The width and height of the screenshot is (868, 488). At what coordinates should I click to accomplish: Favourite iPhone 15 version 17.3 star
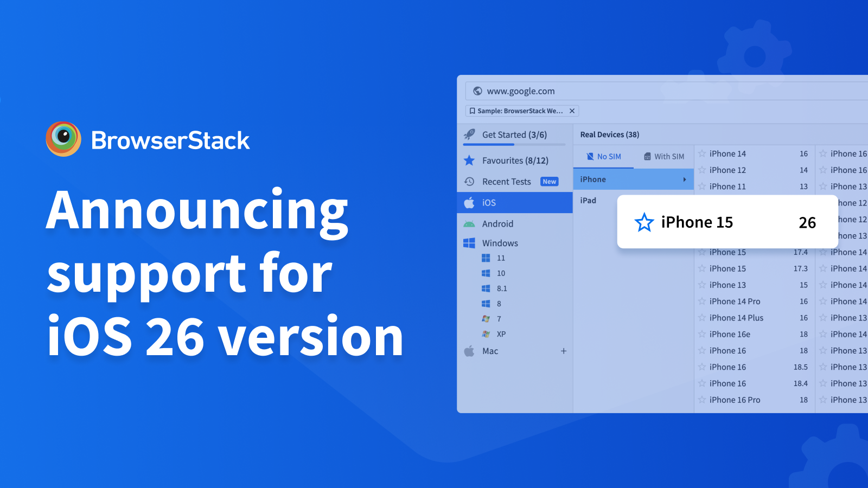[x=702, y=268]
